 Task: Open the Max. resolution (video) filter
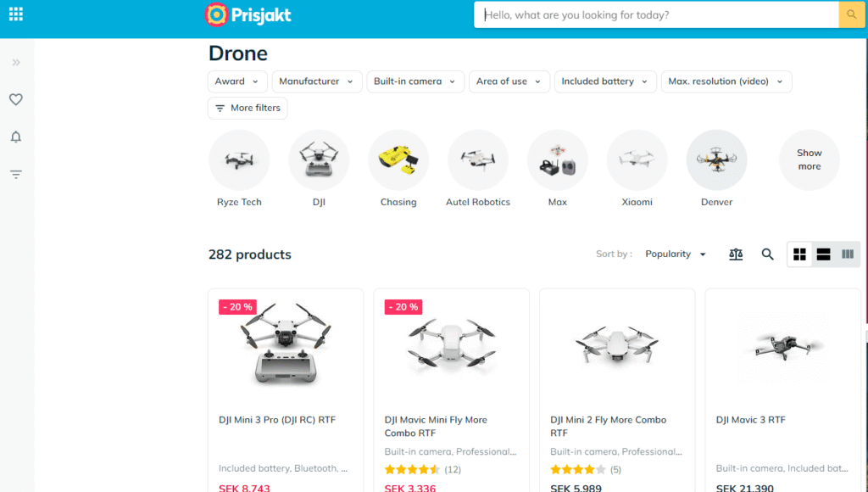pos(726,81)
